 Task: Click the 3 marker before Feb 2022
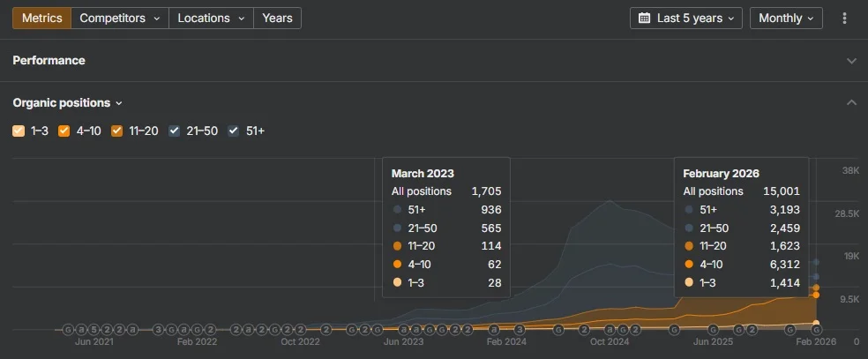pyautogui.click(x=158, y=329)
